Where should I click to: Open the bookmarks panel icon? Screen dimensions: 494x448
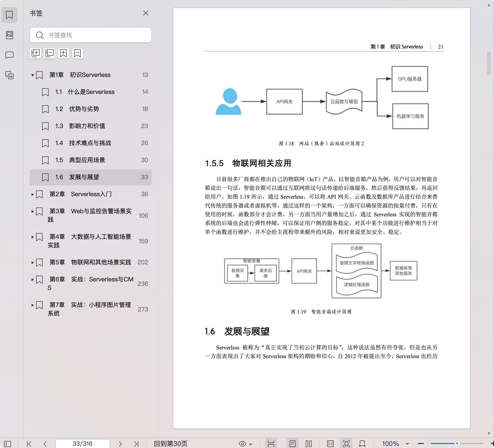coord(9,15)
